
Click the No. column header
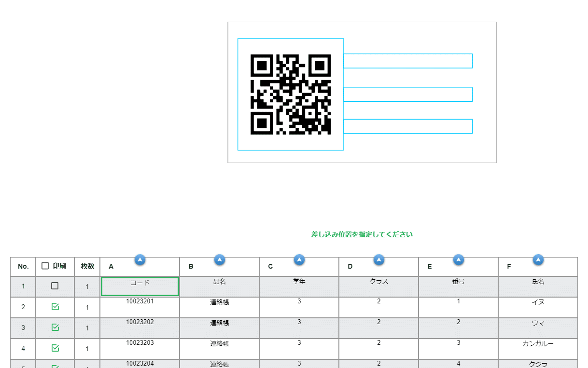(x=23, y=266)
